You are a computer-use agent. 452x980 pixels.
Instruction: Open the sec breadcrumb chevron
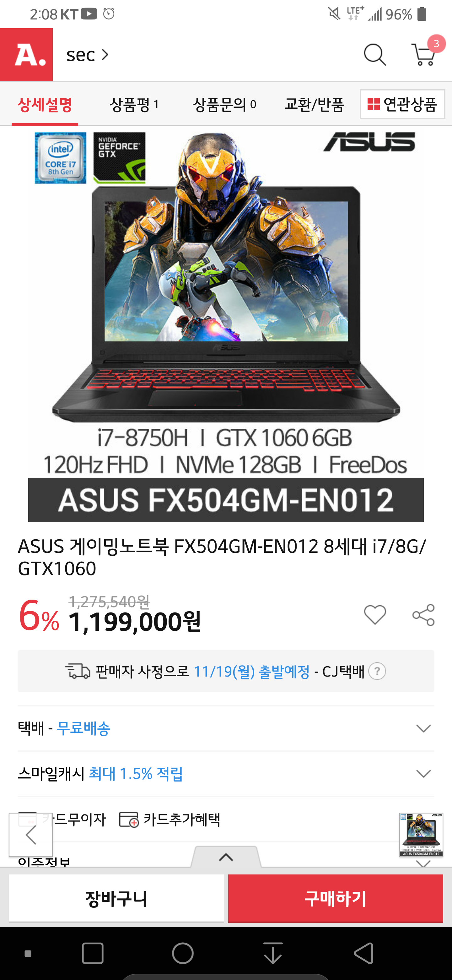[105, 55]
